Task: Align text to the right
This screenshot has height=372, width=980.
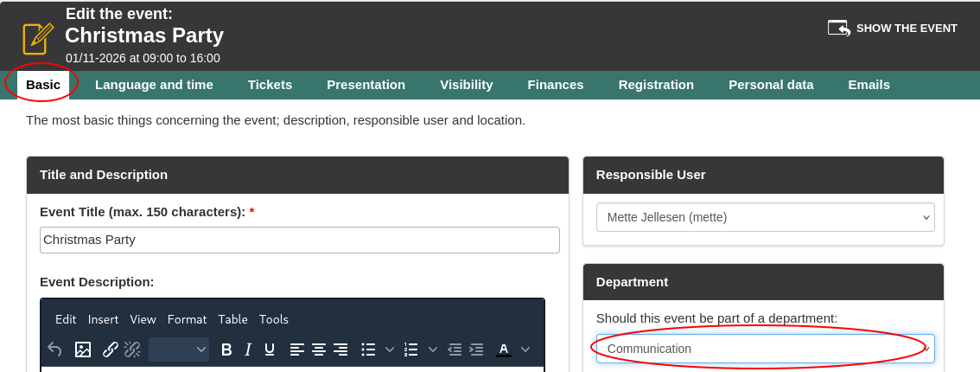Action: (x=340, y=350)
